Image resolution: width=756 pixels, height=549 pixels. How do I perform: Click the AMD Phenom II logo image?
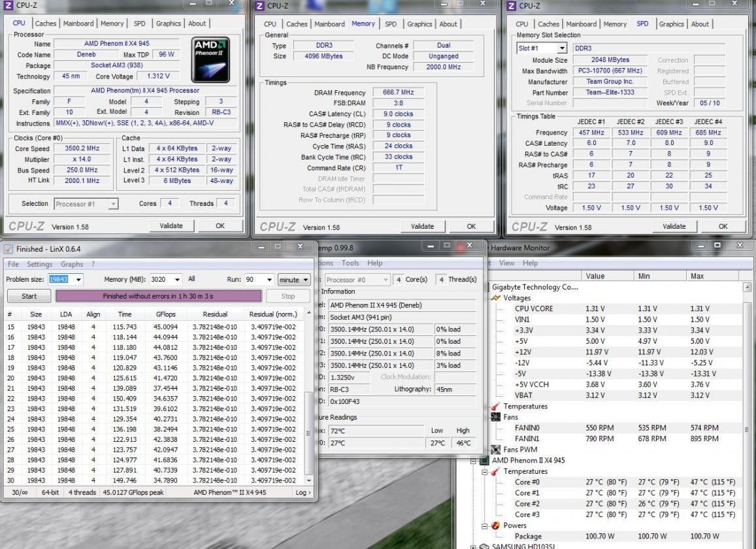point(210,59)
